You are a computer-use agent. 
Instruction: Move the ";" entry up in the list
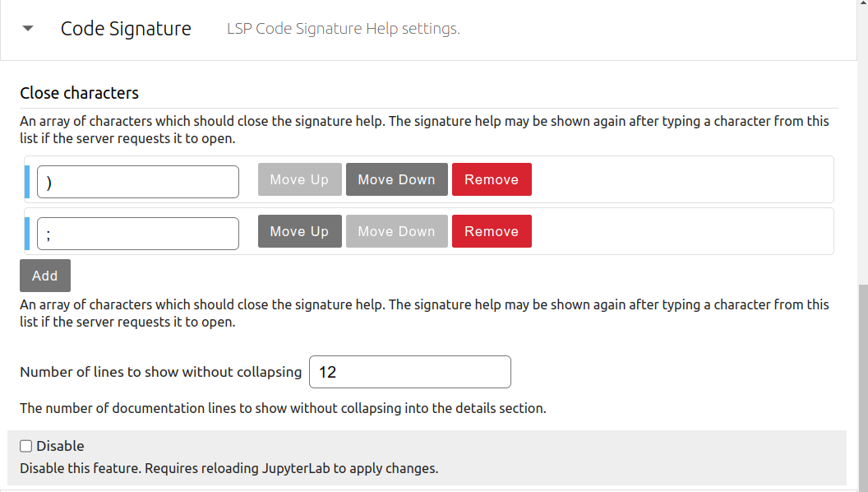(x=299, y=231)
